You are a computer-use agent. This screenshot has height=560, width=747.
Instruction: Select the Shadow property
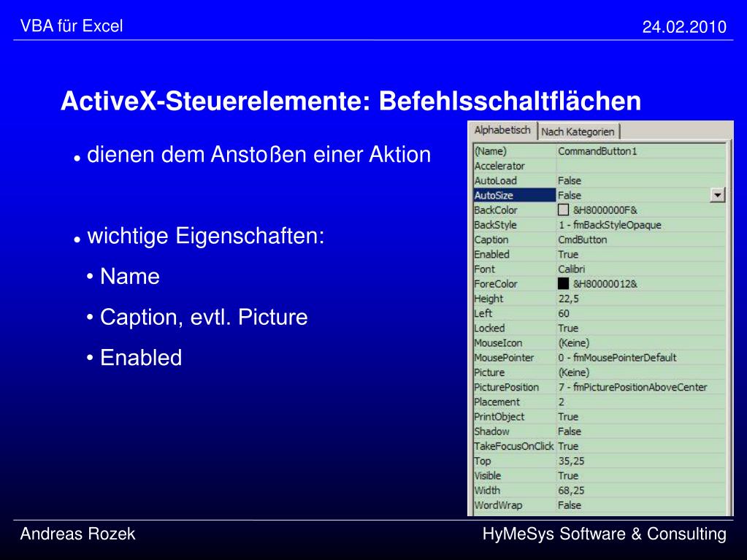491,431
